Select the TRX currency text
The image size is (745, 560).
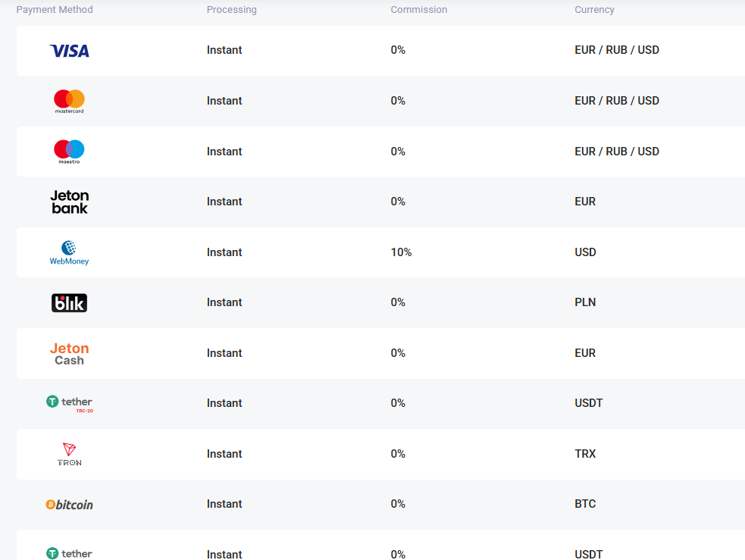point(585,454)
